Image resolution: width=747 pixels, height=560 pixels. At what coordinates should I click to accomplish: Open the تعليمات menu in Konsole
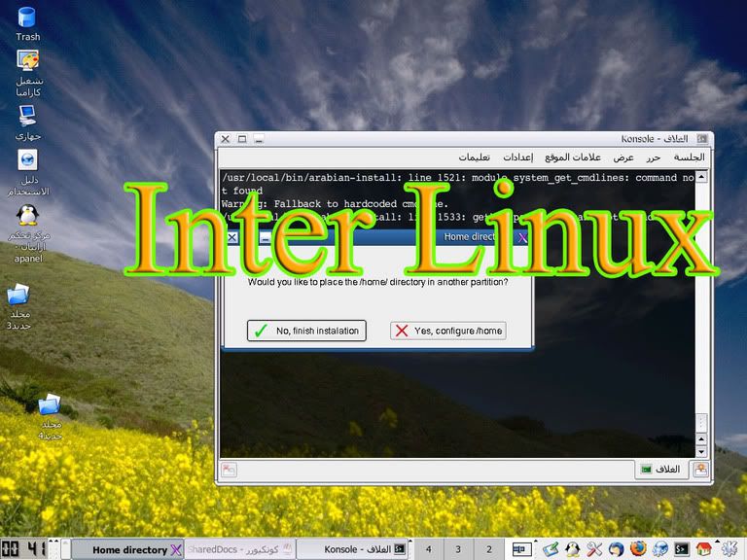pyautogui.click(x=474, y=157)
